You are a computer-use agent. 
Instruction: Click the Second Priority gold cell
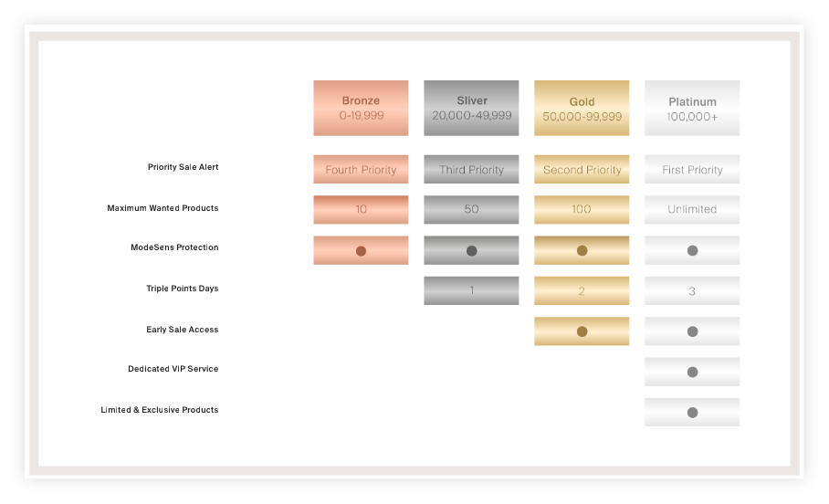point(582,170)
